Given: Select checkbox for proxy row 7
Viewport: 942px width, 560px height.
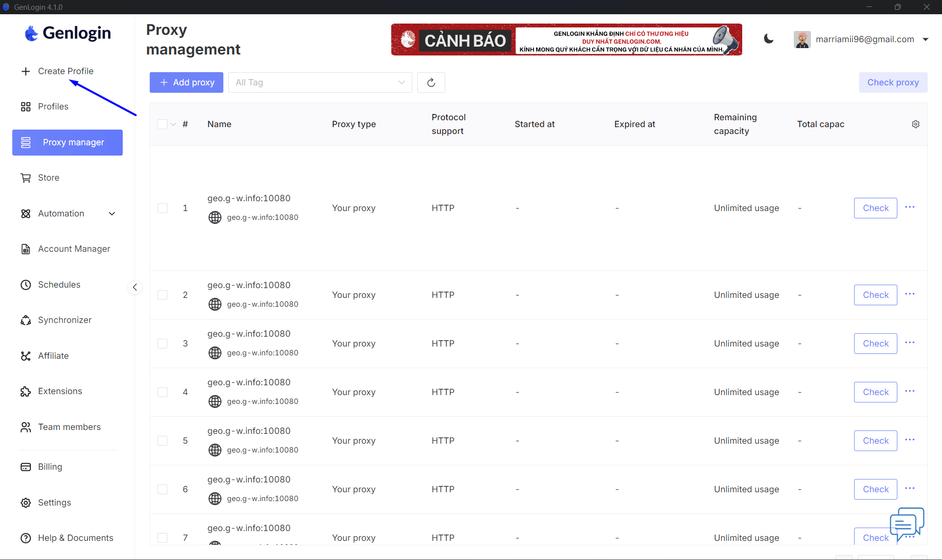Looking at the screenshot, I should 162,538.
